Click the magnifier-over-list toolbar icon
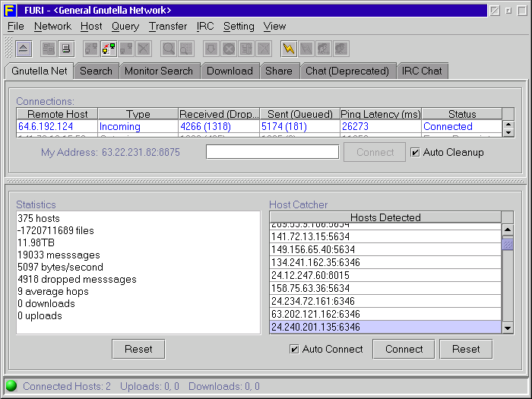The width and height of the screenshot is (532, 399). coord(186,49)
